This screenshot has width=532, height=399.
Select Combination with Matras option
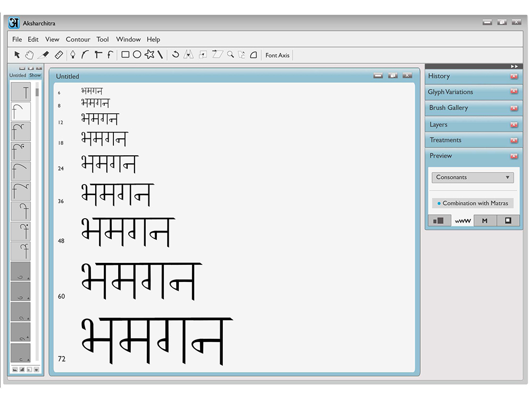point(472,203)
